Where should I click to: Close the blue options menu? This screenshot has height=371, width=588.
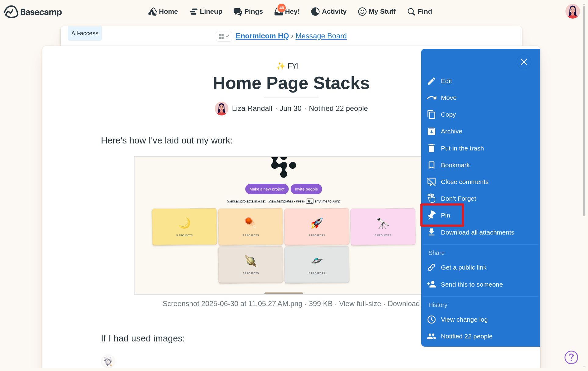tap(524, 62)
